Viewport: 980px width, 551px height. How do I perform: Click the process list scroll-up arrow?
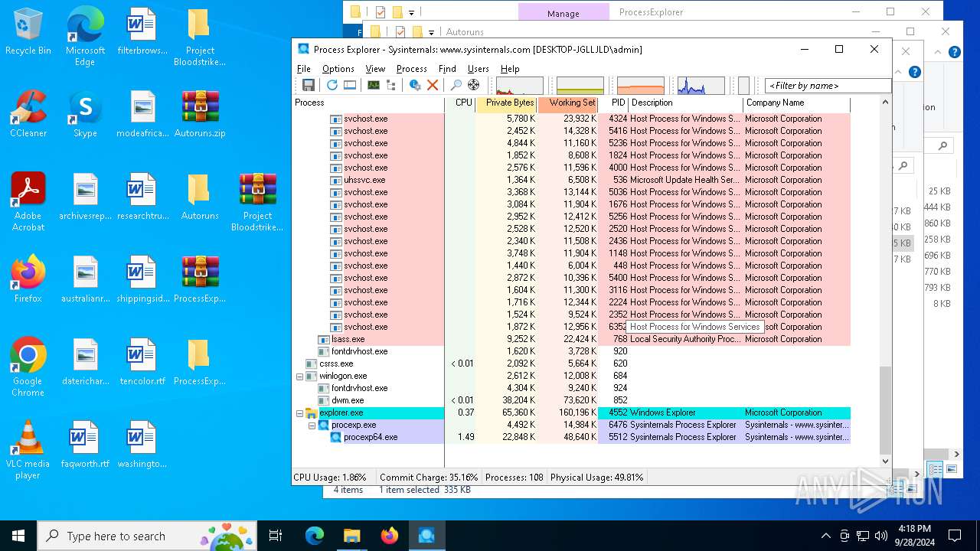(x=886, y=103)
